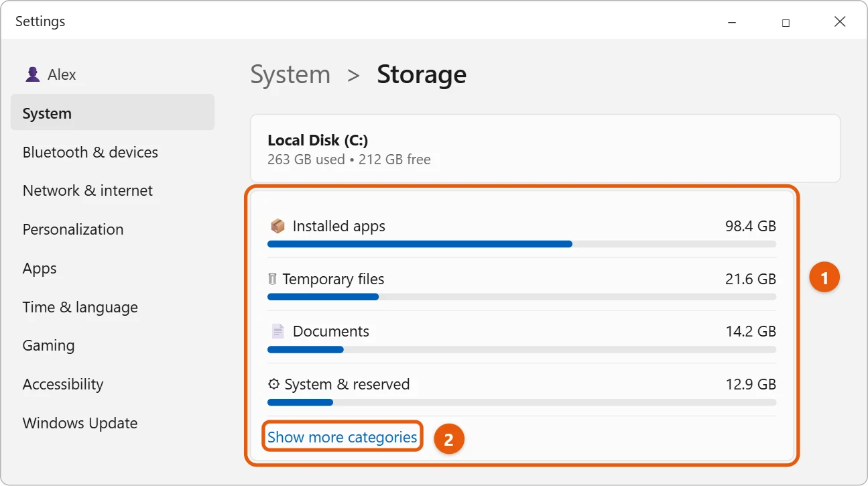
Task: Open the Installed apps label
Action: pyautogui.click(x=338, y=226)
